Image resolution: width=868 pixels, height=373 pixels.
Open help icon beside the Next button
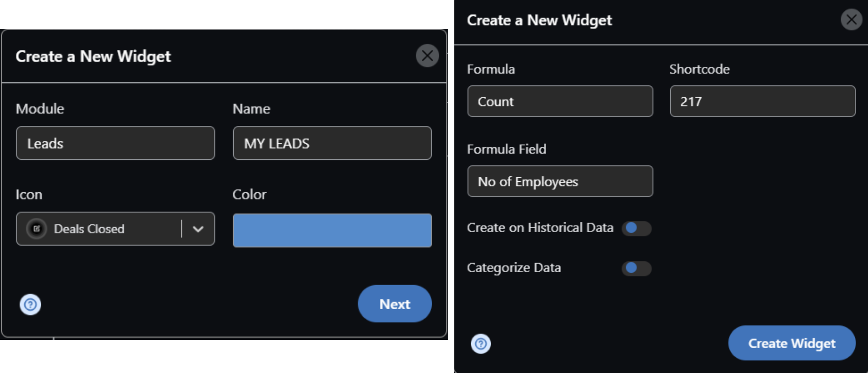coord(30,304)
